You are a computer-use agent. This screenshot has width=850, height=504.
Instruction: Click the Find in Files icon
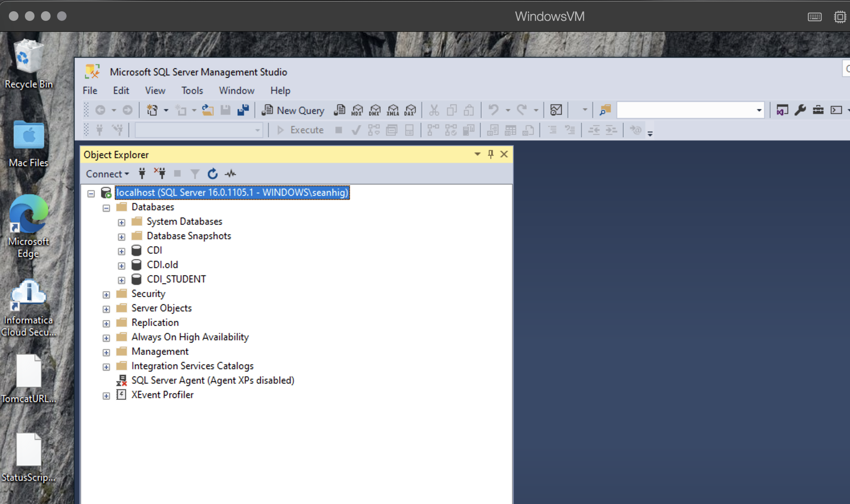tap(605, 110)
